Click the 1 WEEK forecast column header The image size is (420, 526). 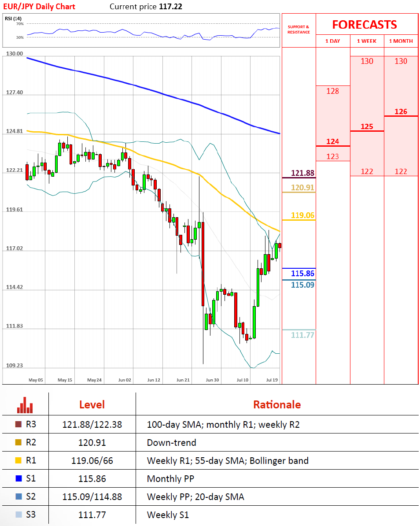[366, 41]
